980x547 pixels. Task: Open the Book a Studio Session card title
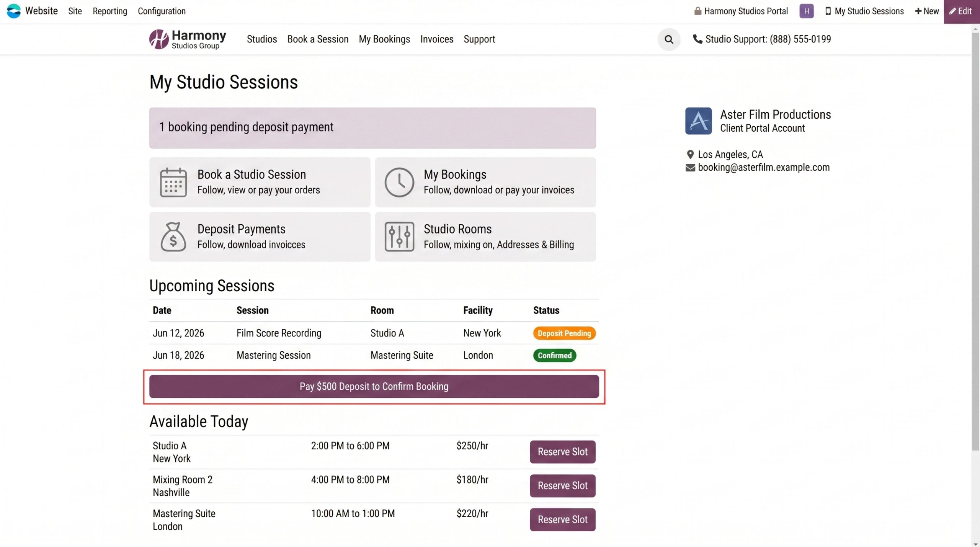252,175
